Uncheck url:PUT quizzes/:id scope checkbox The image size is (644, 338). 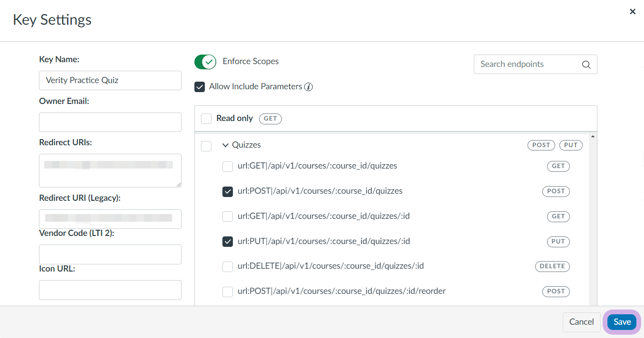click(x=228, y=242)
